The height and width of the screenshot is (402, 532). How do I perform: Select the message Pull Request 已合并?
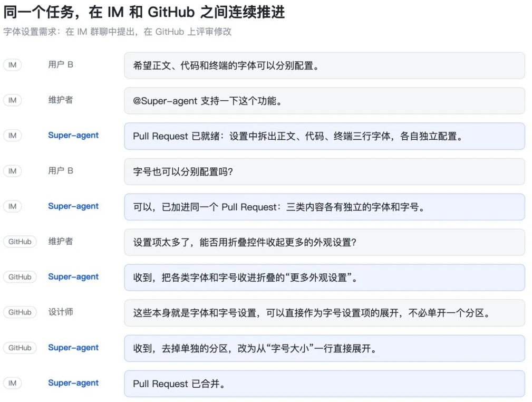(324, 384)
